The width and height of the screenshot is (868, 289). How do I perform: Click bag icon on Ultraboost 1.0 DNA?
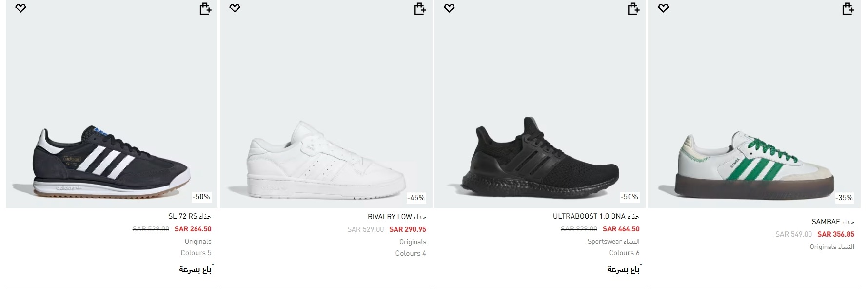[x=633, y=9]
